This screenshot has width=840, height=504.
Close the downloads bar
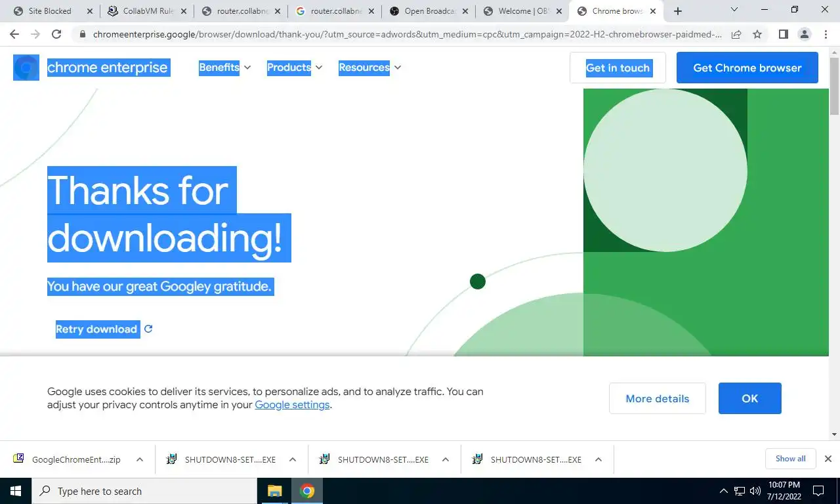pos(828,459)
